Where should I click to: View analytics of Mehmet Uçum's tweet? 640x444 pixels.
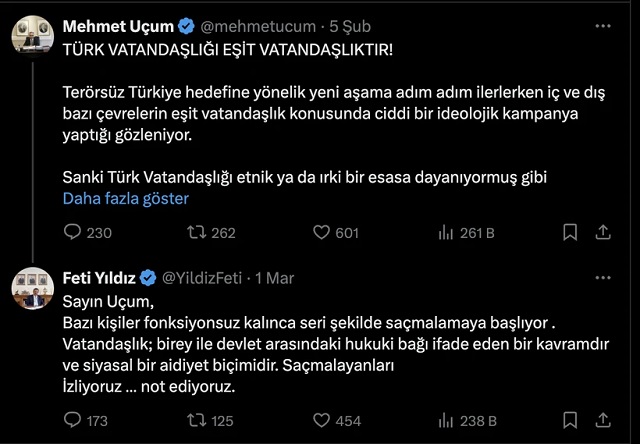click(x=447, y=233)
